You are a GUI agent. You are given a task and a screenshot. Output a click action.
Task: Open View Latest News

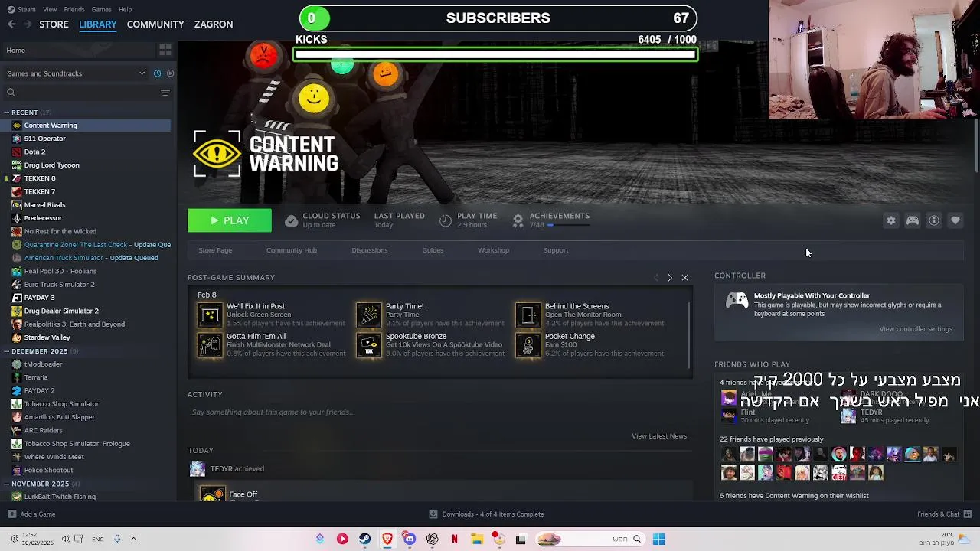(659, 436)
